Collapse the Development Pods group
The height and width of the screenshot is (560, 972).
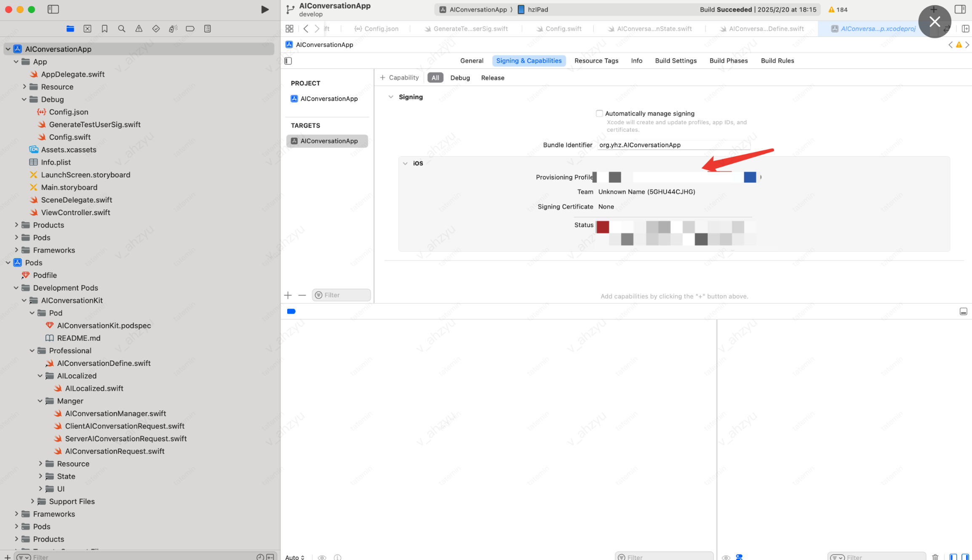click(16, 288)
